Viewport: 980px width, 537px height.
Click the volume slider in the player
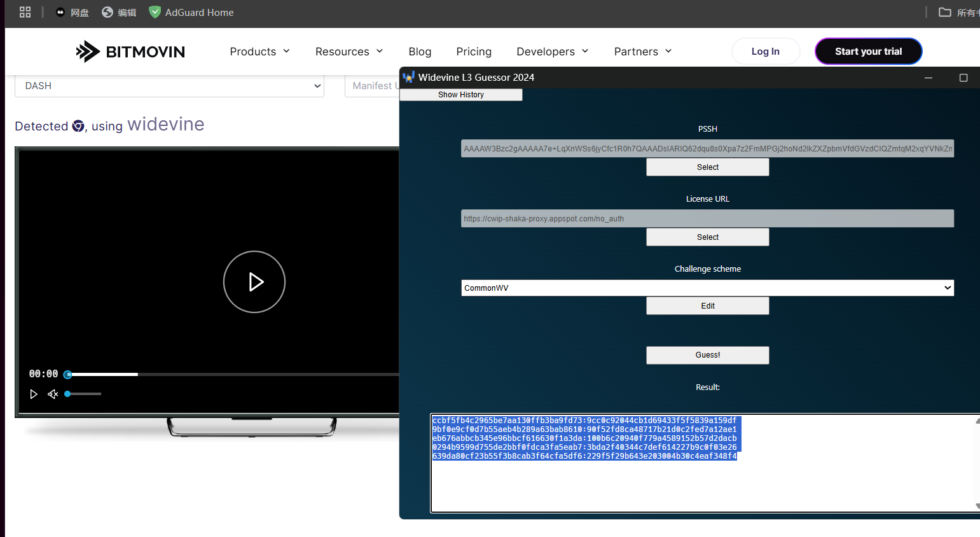[83, 394]
